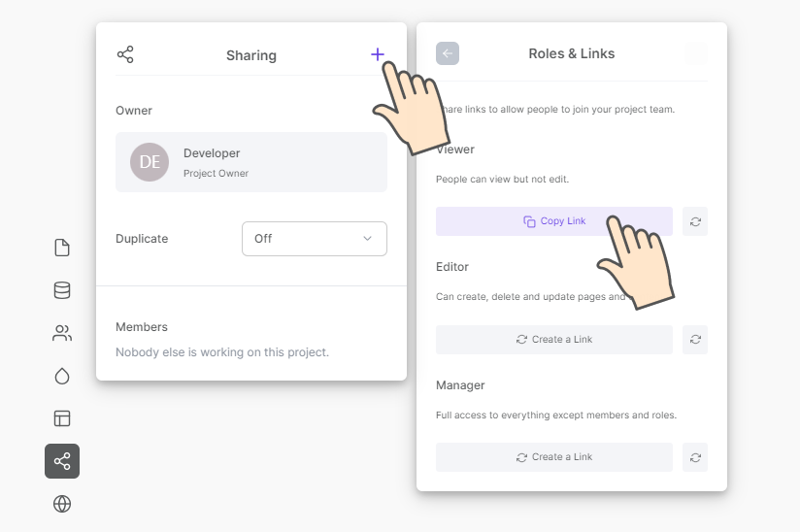The image size is (800, 532).
Task: Click the Copy Link button for Viewer
Action: pyautogui.click(x=554, y=221)
